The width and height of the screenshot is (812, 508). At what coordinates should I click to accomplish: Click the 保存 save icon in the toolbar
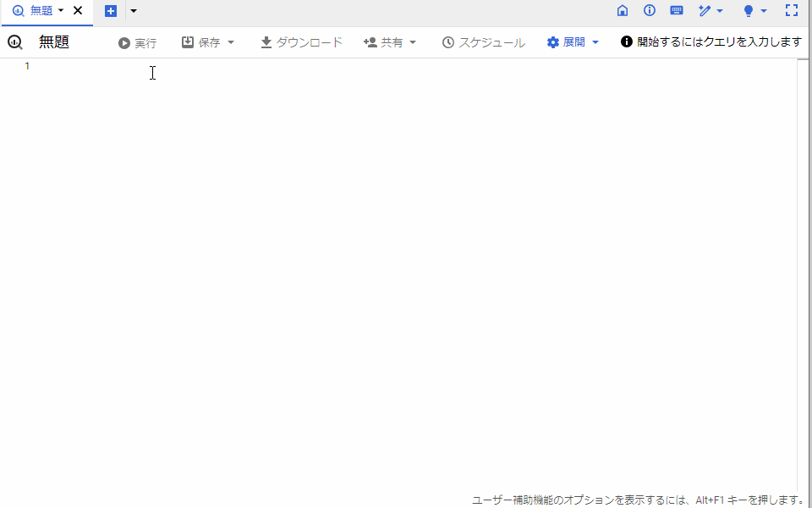pos(187,41)
